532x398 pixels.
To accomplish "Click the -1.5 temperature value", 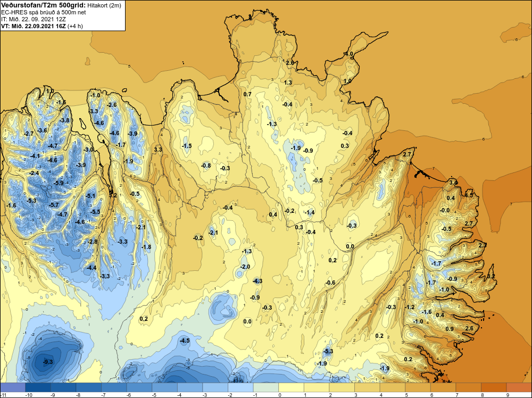I will click(x=187, y=146).
